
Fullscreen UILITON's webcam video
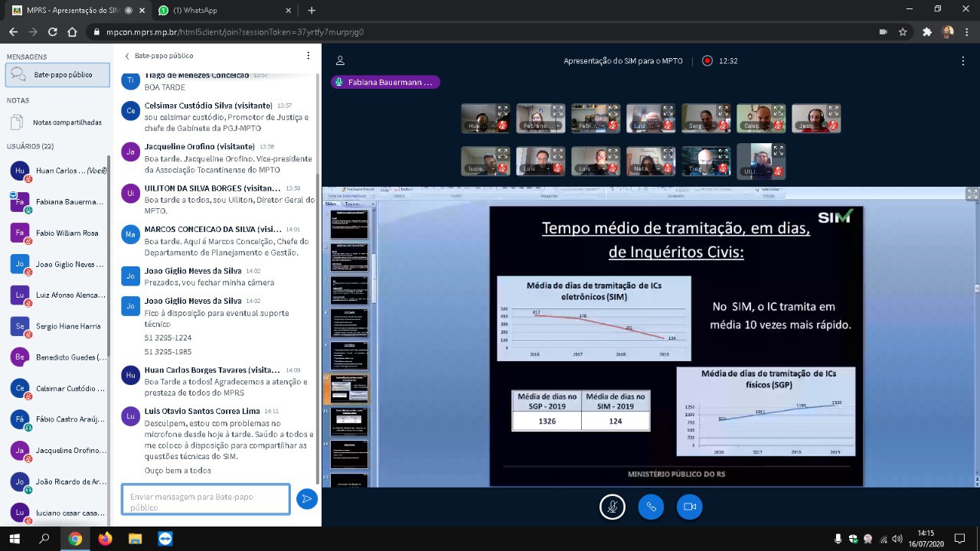tap(779, 151)
